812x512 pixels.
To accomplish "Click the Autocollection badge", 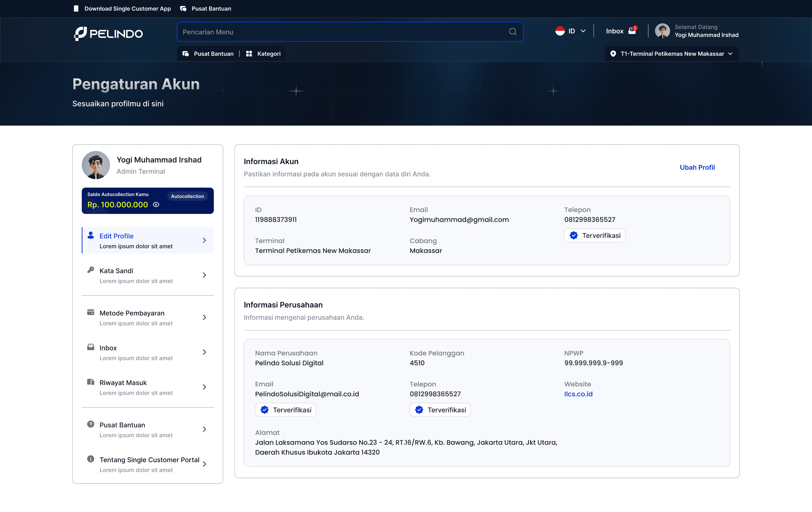I will [x=188, y=196].
